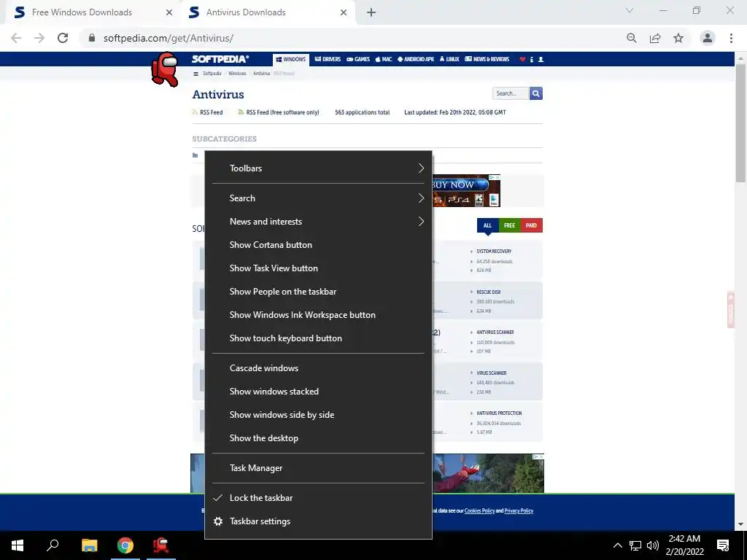Viewport: 747px width, 560px height.
Task: Click the volume speaker tray icon
Action: (x=653, y=545)
